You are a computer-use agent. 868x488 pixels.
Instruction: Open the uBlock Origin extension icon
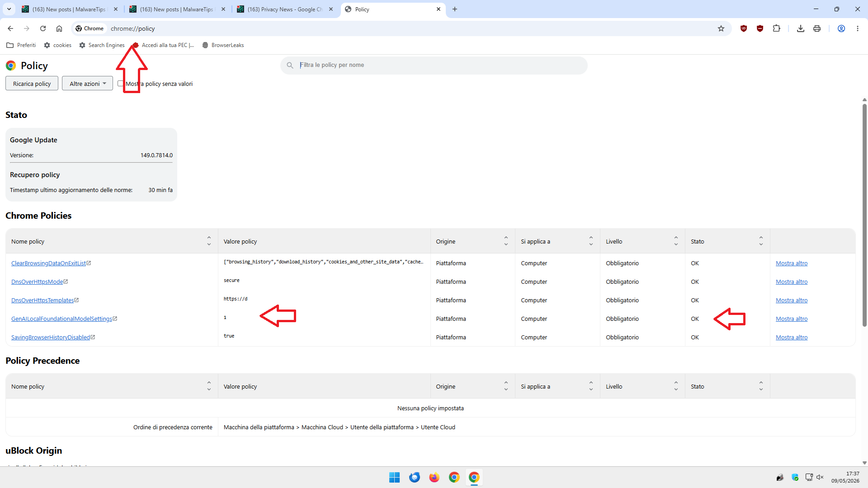(x=744, y=28)
